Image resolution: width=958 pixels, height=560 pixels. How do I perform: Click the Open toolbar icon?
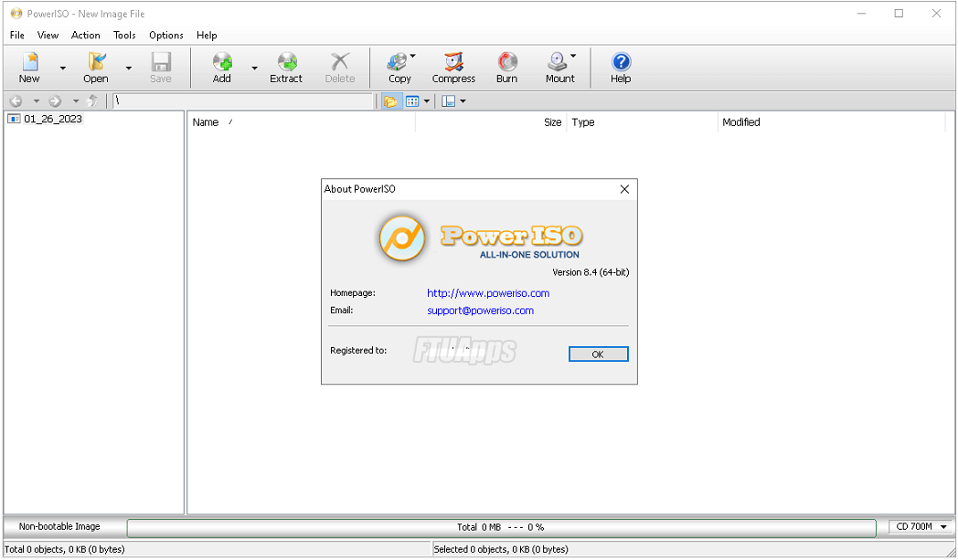(x=96, y=68)
